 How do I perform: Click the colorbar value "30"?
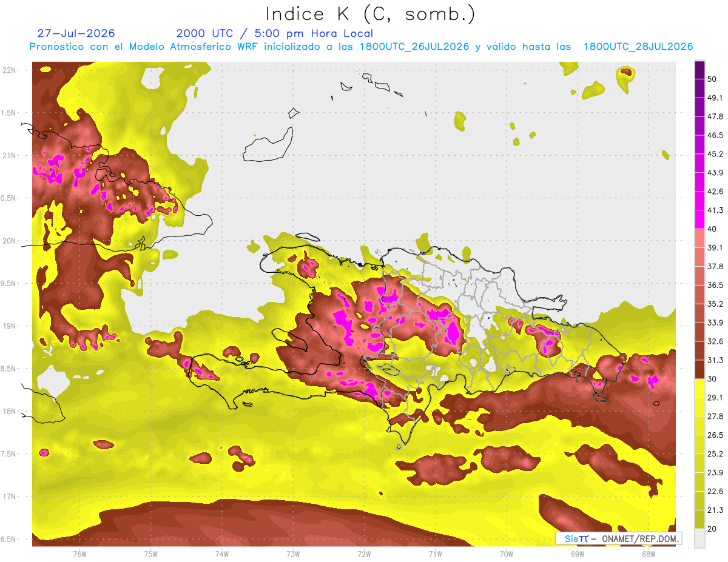pyautogui.click(x=713, y=379)
